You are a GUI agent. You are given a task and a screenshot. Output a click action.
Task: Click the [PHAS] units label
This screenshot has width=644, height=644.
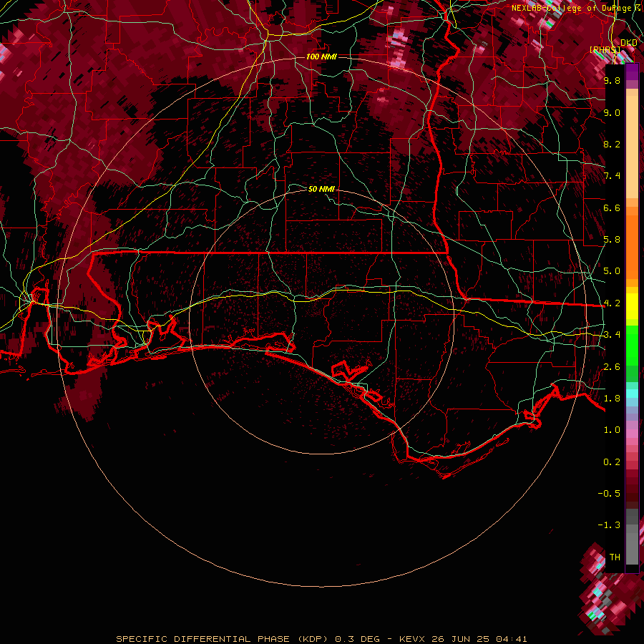pyautogui.click(x=604, y=49)
